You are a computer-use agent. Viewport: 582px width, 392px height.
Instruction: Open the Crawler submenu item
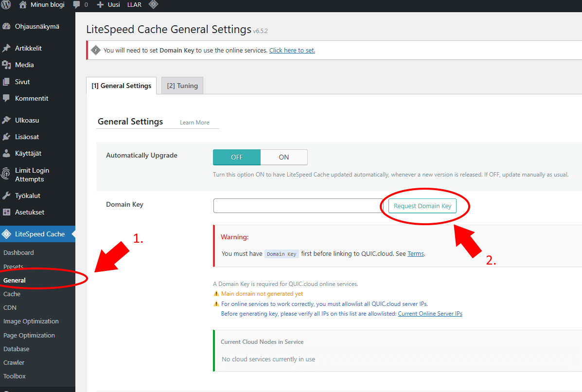pyautogui.click(x=14, y=363)
